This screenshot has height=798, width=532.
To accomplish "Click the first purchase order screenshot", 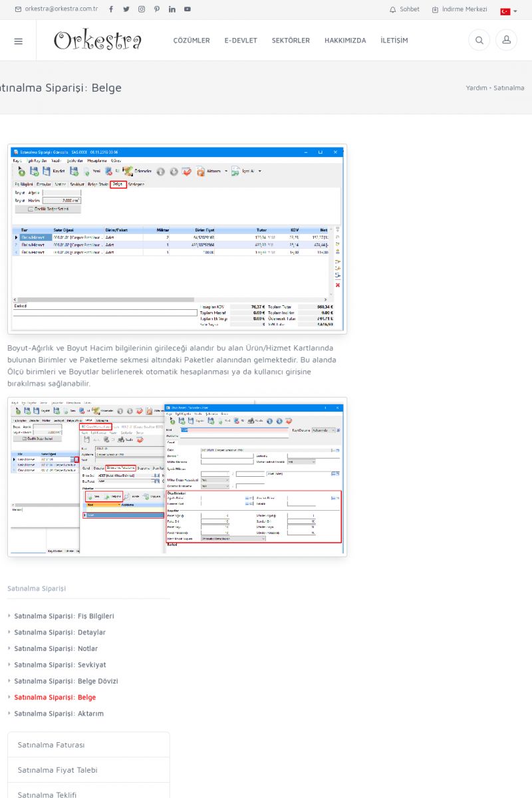I will coord(178,239).
